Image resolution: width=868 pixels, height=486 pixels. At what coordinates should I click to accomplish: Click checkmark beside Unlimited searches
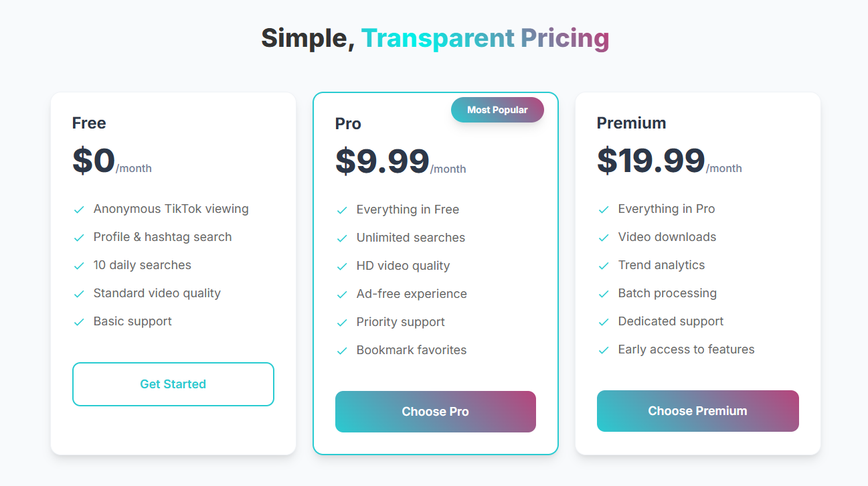[342, 238]
